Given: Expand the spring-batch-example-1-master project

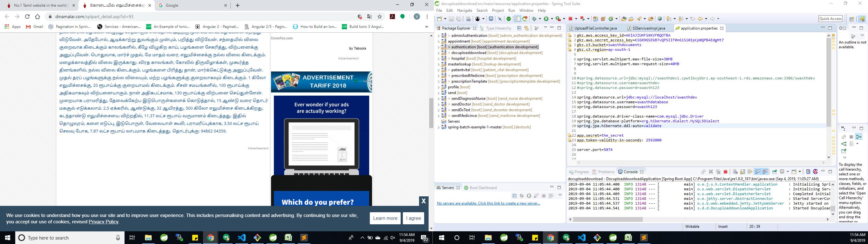Looking at the screenshot, I should 438,127.
